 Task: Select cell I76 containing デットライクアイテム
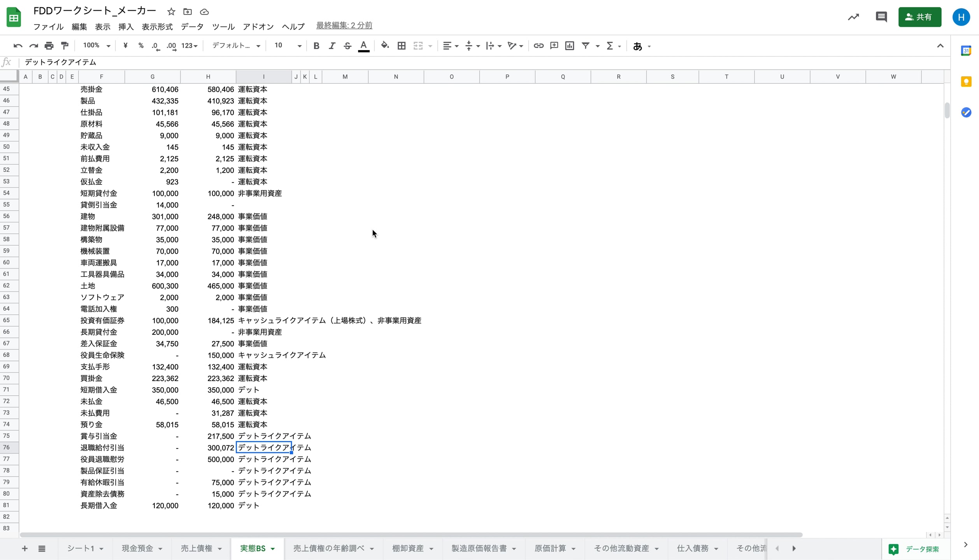click(264, 448)
